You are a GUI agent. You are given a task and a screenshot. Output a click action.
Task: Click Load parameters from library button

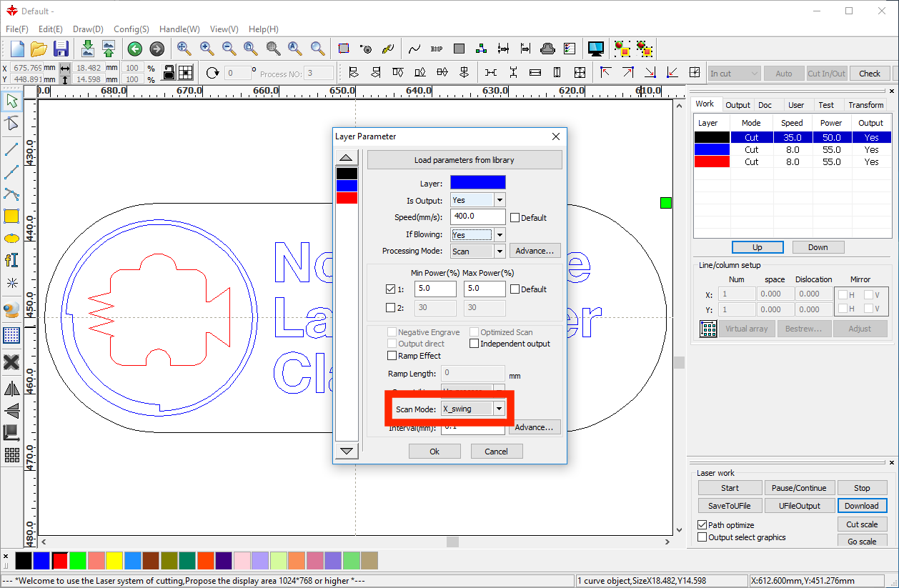click(x=464, y=160)
